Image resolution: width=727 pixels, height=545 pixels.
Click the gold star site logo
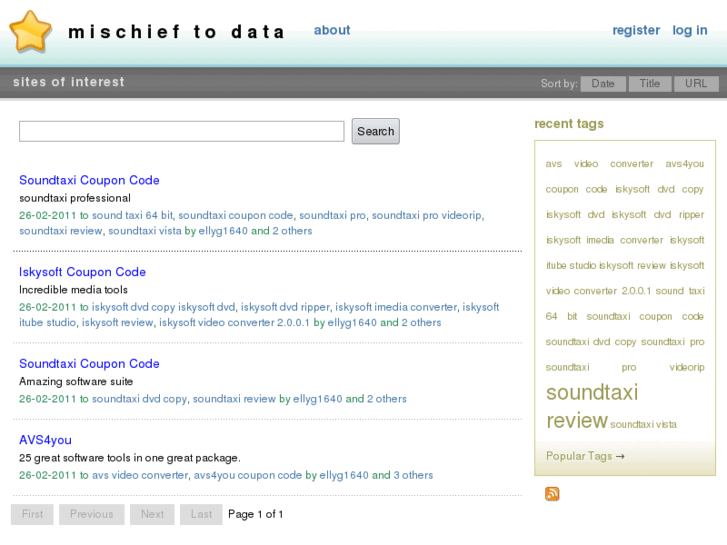click(31, 32)
